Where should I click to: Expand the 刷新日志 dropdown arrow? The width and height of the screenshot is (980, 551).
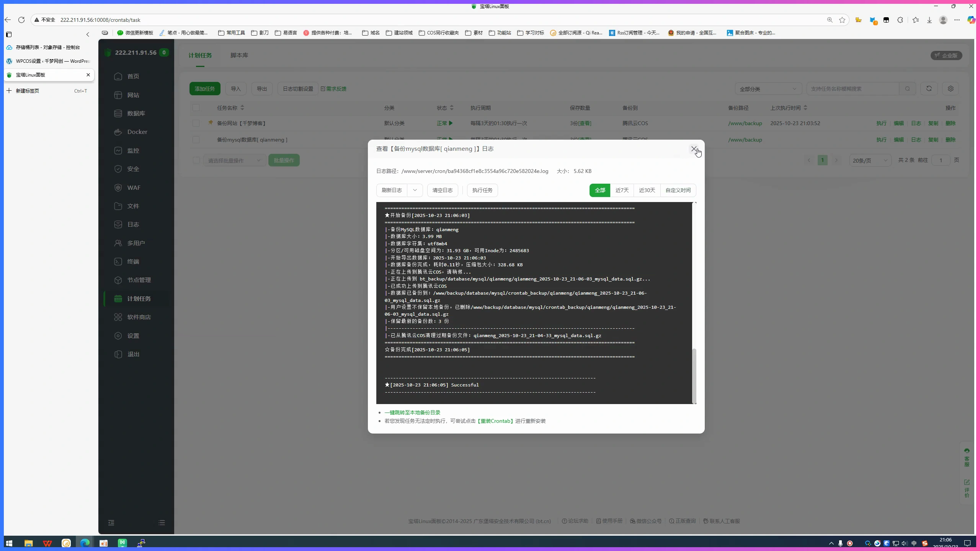[x=415, y=190]
